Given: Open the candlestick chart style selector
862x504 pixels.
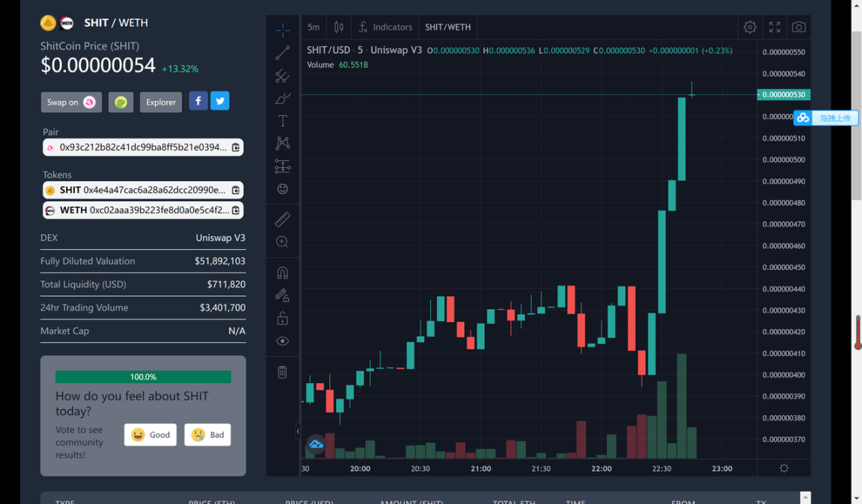Looking at the screenshot, I should [x=339, y=27].
